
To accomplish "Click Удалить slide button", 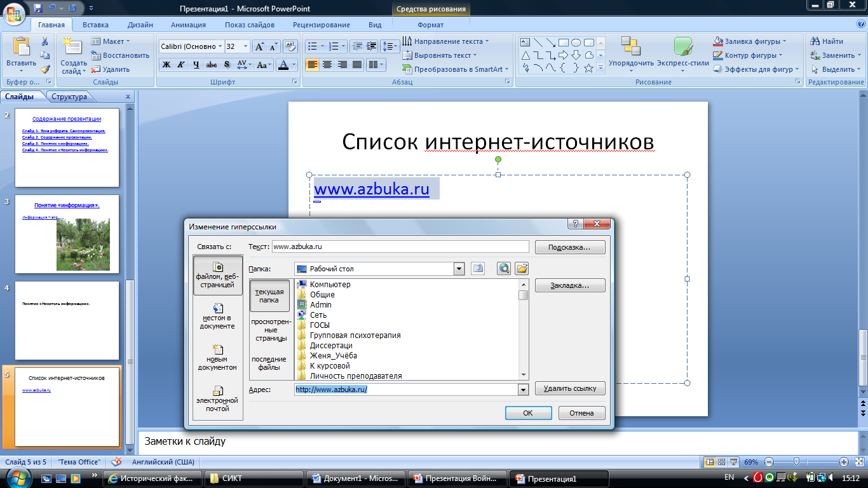I will [x=111, y=69].
